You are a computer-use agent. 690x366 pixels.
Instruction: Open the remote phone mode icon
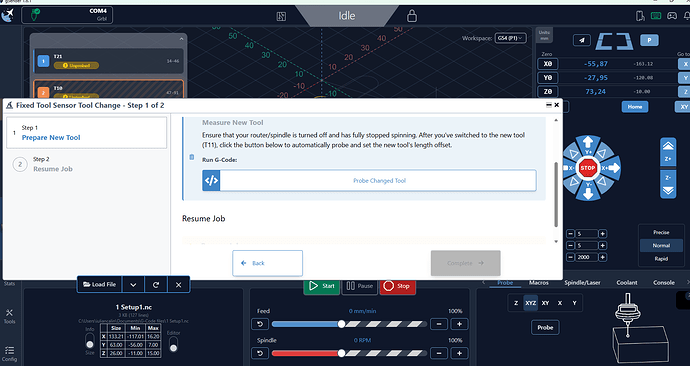640,16
